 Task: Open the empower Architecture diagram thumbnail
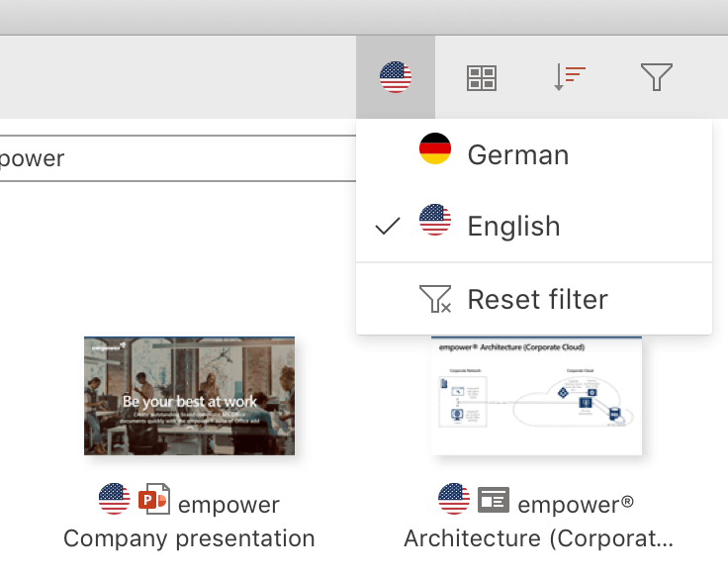(536, 396)
